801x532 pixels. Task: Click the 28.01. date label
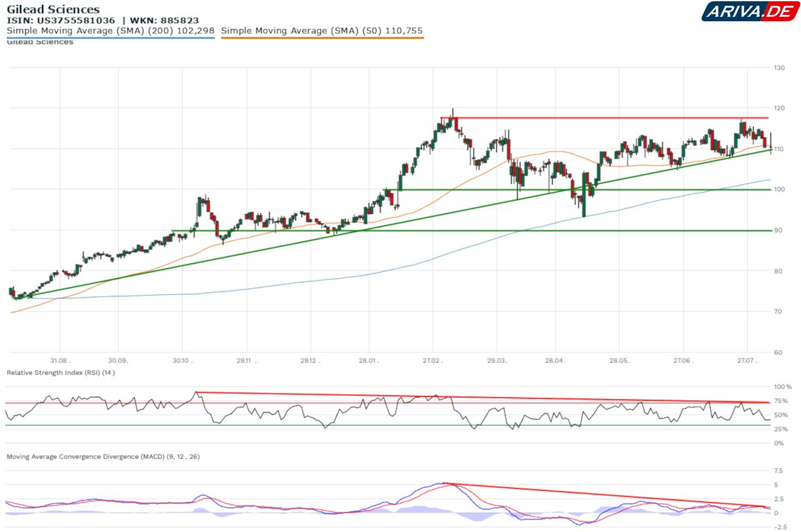[369, 361]
